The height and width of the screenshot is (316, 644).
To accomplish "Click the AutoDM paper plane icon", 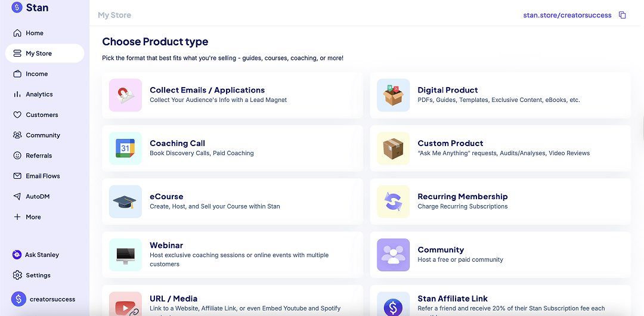I will point(17,196).
